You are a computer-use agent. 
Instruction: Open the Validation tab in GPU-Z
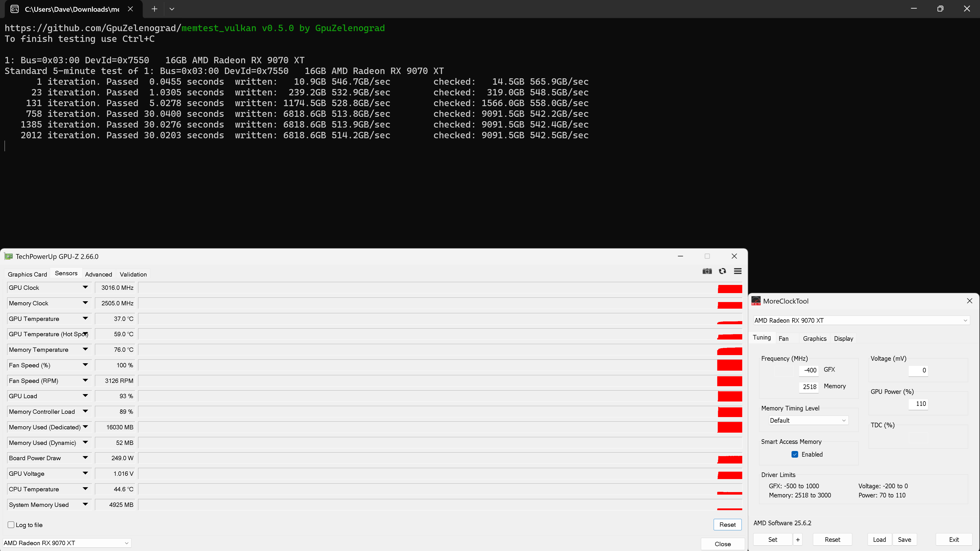click(x=133, y=274)
